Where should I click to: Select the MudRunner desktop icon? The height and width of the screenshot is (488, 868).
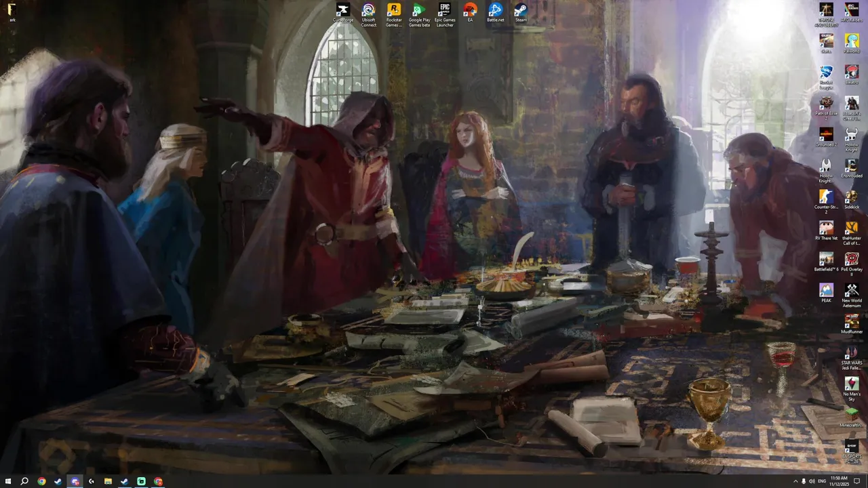click(x=852, y=325)
